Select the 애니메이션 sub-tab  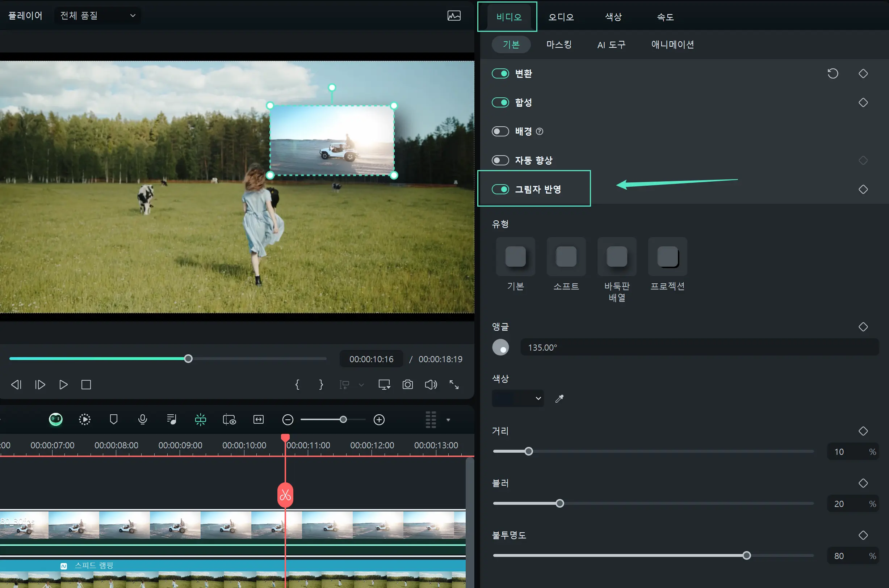[x=672, y=45]
